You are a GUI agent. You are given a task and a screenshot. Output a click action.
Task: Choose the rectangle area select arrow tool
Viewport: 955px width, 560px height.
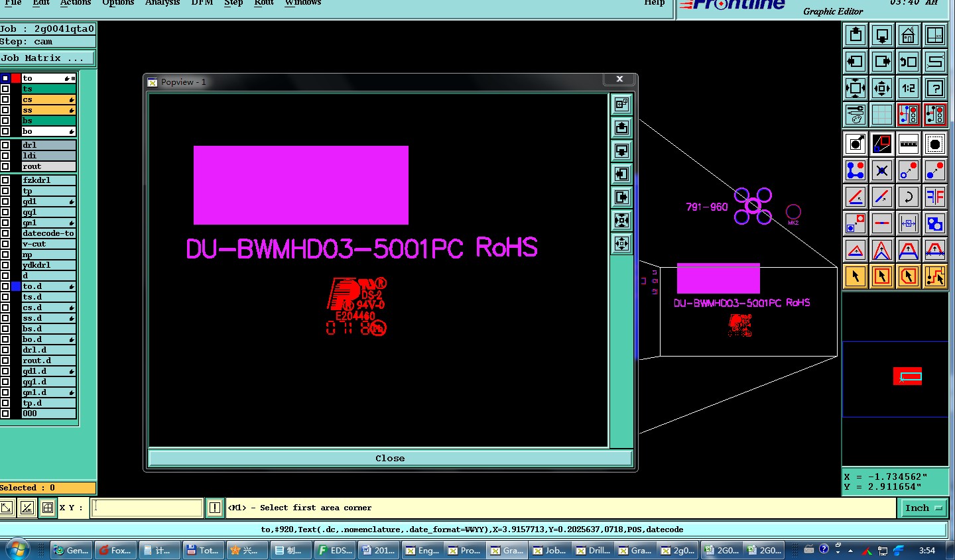[882, 276]
